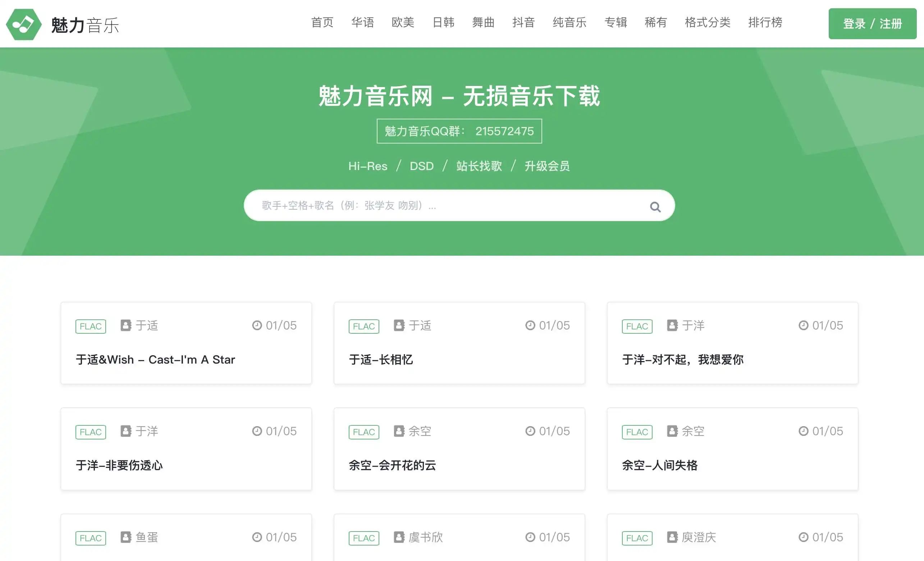Click artist name 余空 on 会开花的云 card
Screen dimensions: 924x561
click(x=420, y=431)
